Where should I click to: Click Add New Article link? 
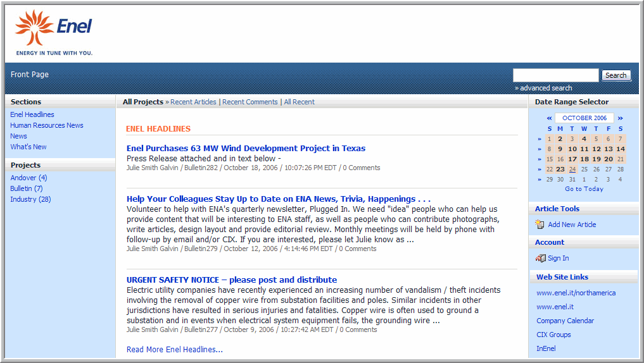point(572,225)
